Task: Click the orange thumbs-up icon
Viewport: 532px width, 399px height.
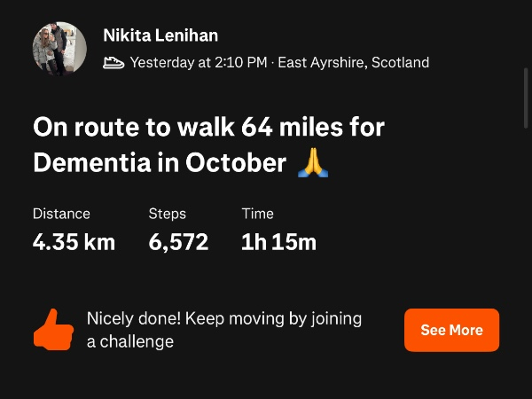Action: click(x=53, y=330)
